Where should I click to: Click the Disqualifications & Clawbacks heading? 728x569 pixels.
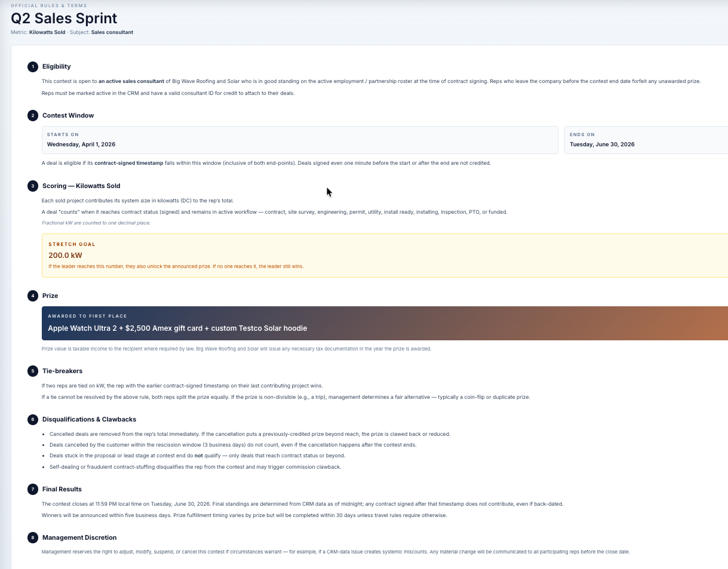(x=90, y=419)
